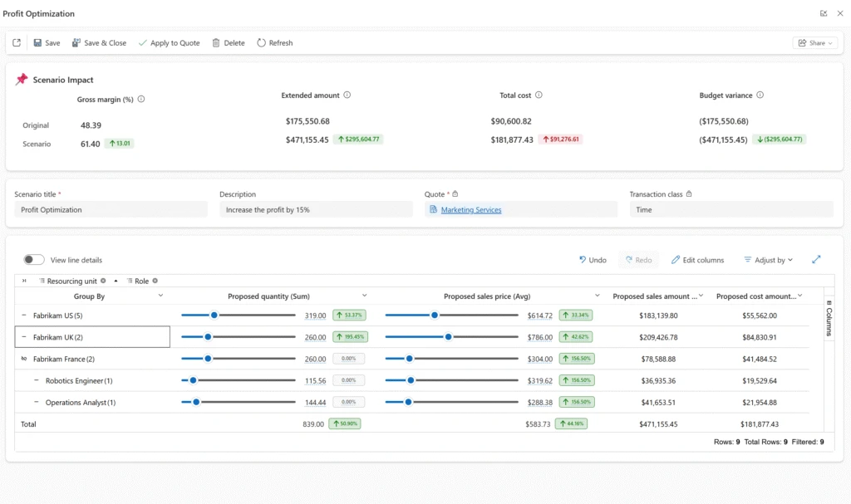Click the Budget variance info icon
The height and width of the screenshot is (504, 851).
point(760,95)
